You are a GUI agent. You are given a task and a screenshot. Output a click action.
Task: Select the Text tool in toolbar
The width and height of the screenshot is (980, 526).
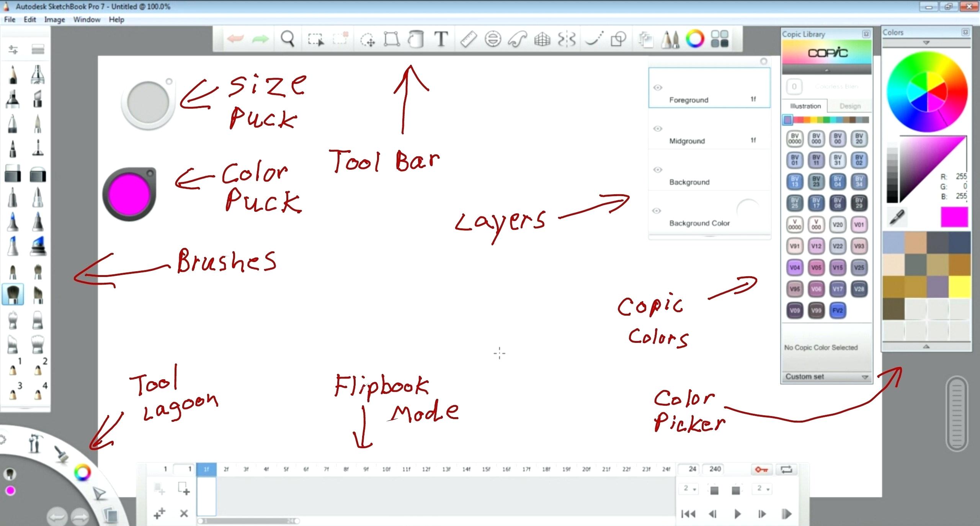point(441,39)
